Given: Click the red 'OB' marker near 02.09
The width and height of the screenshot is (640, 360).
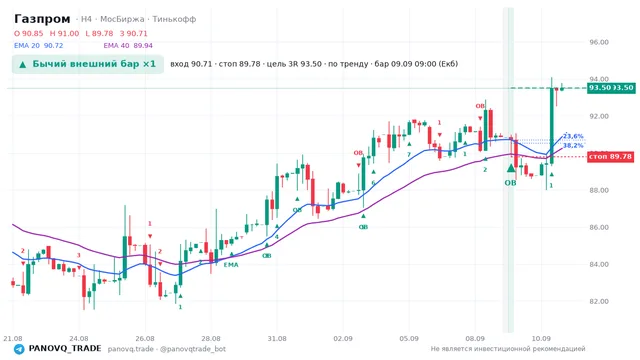Looking at the screenshot, I should point(358,153).
